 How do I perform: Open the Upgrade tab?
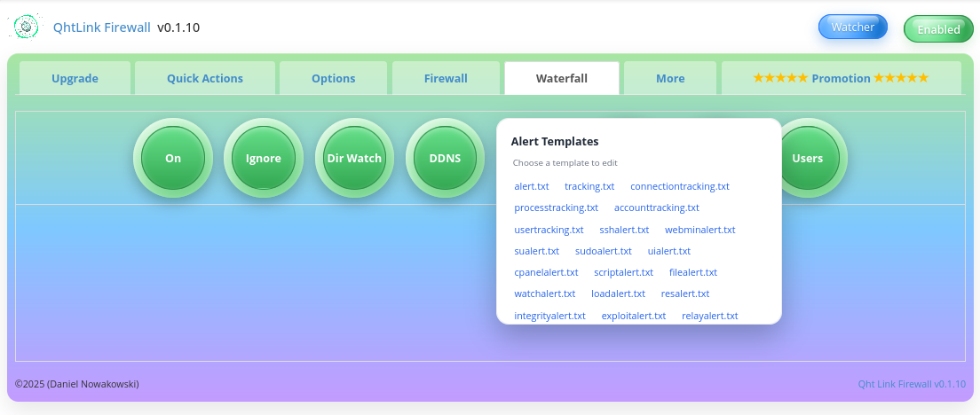click(75, 78)
